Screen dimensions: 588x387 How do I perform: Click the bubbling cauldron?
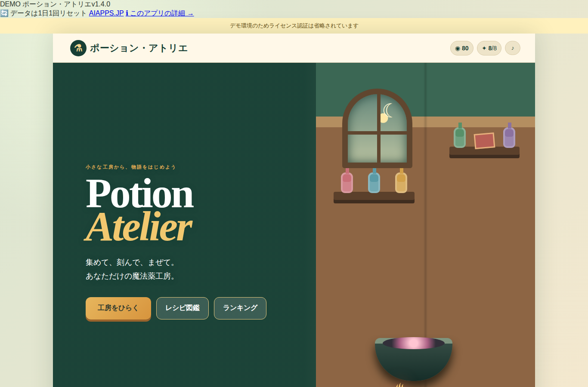(414, 359)
